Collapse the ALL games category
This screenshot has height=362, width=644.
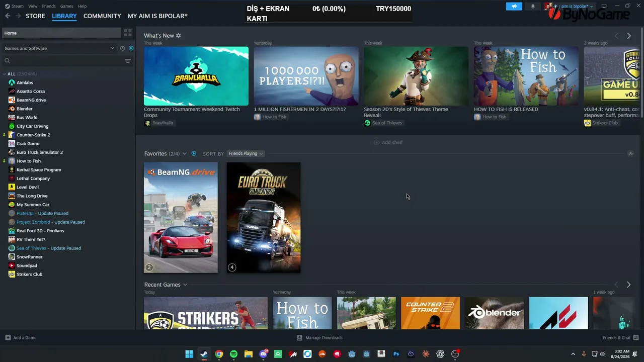pos(5,74)
